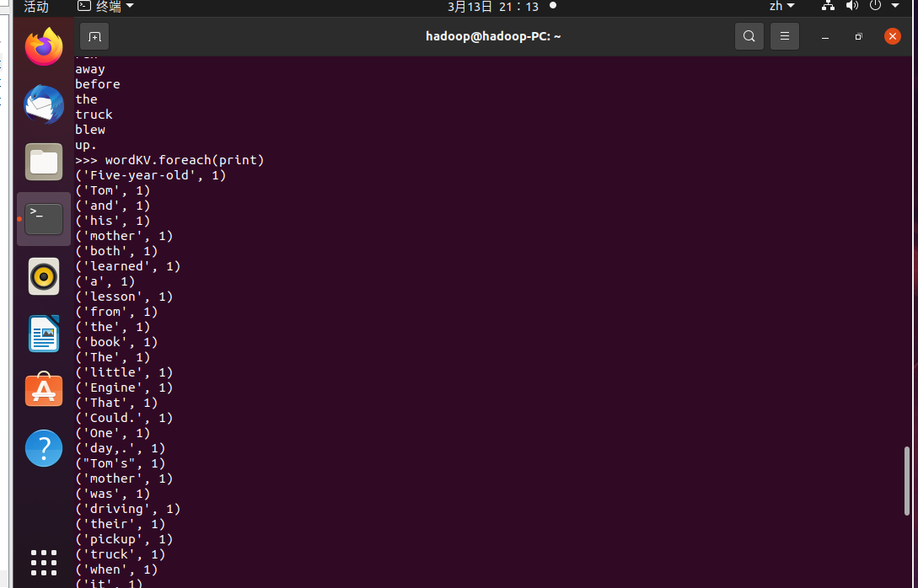The image size is (918, 588).
Task: Click the volume icon in top bar
Action: (x=852, y=7)
